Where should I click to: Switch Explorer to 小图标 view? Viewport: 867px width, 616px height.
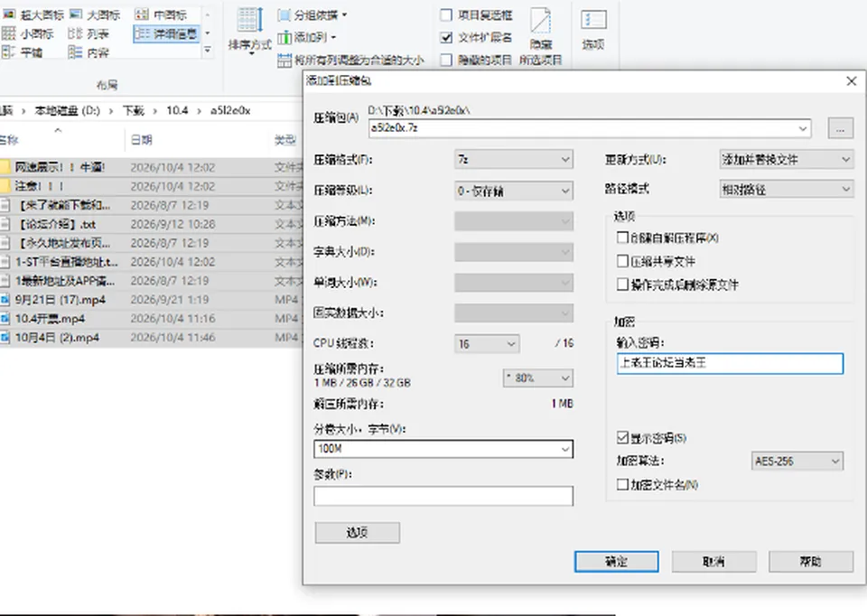(28, 33)
